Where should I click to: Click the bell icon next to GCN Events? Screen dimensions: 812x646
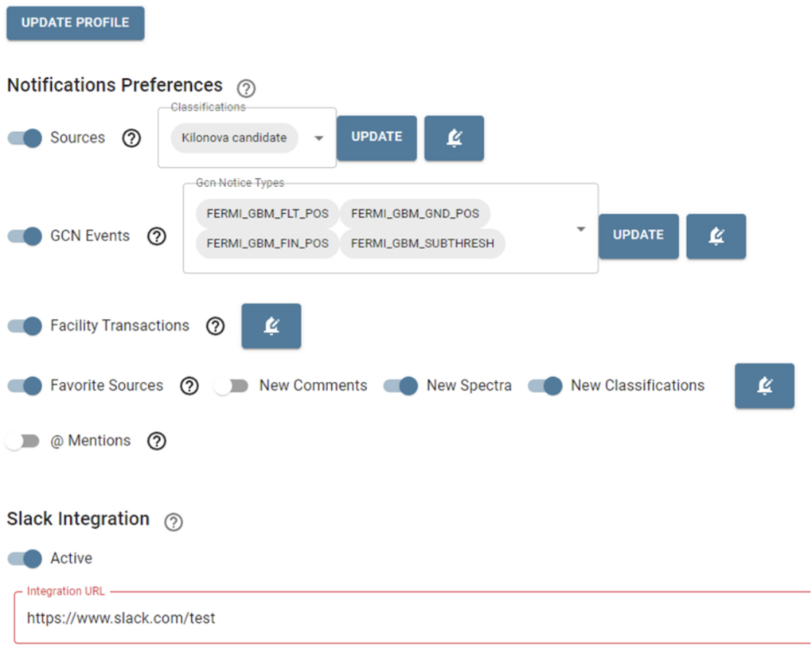[716, 235]
